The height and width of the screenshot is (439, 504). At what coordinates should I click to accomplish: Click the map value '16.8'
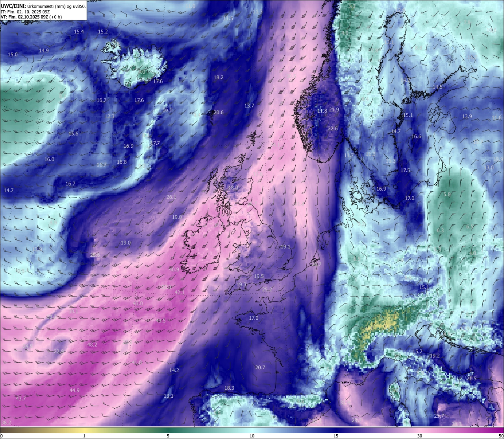tap(122, 162)
